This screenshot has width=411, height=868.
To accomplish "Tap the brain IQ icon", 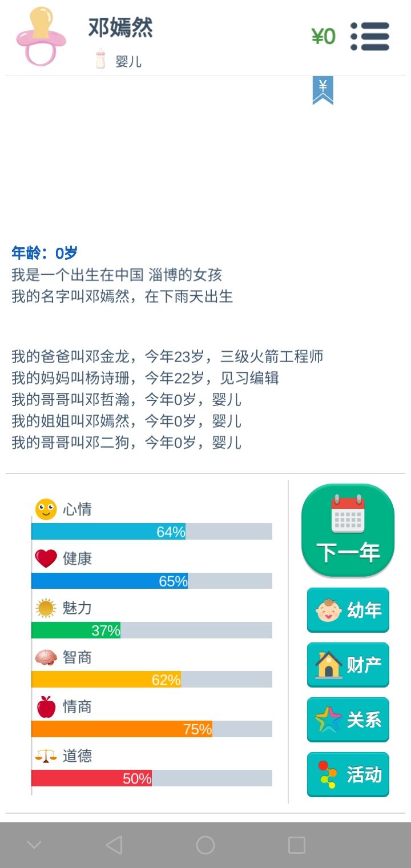I will coord(46,658).
